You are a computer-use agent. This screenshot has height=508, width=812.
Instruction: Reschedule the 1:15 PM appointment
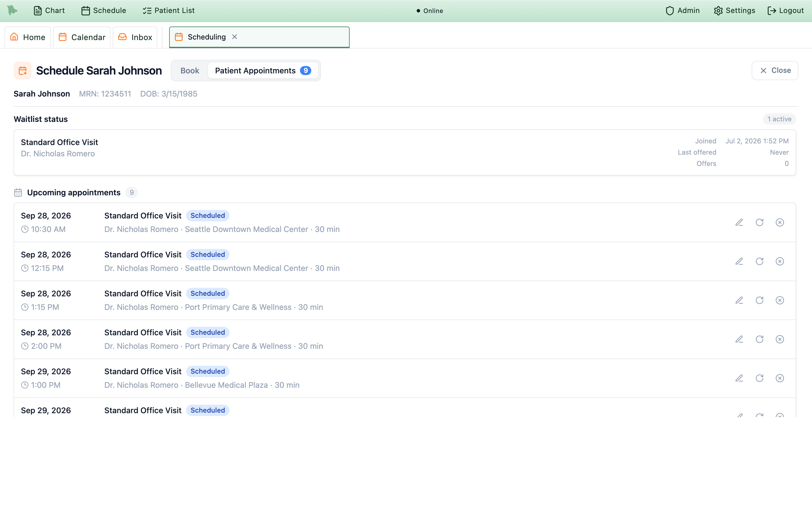coord(759,300)
